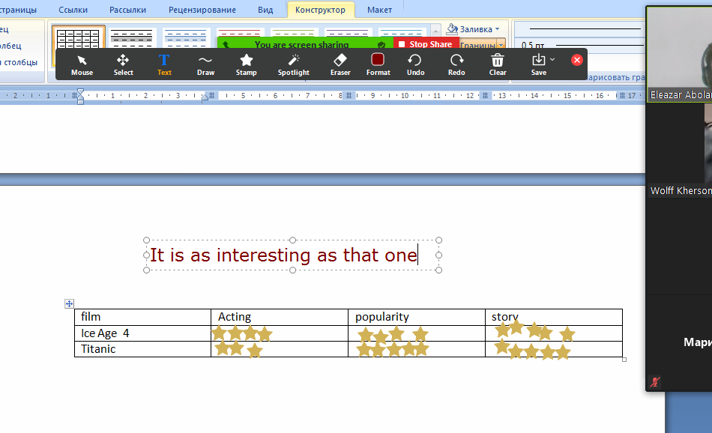Close the annotation toolbar with red X
712x433 pixels.
click(x=577, y=60)
